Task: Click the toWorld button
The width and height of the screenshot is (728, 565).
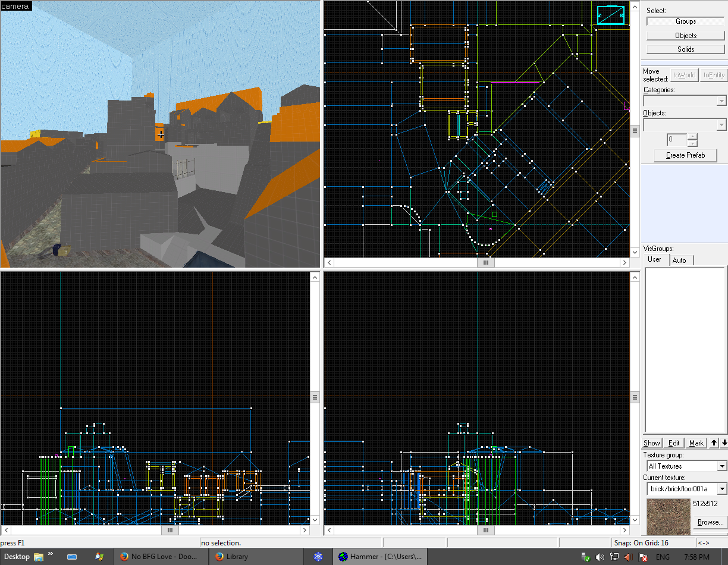Action: (684, 75)
